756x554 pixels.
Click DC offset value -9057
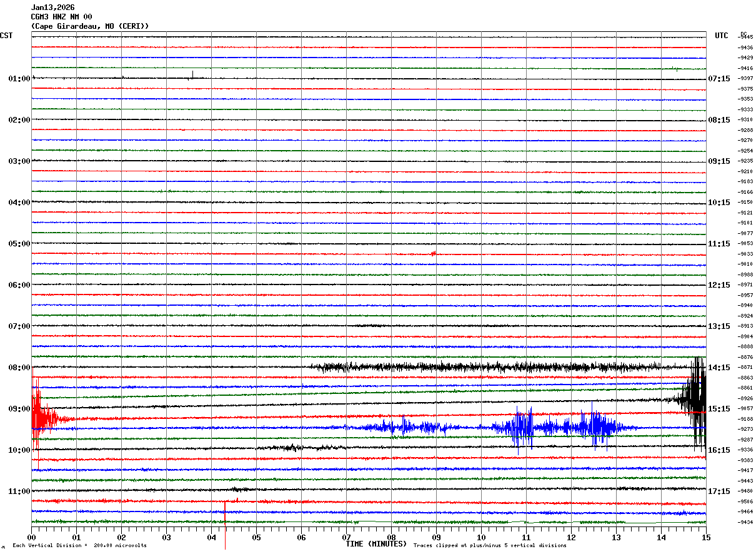click(746, 409)
